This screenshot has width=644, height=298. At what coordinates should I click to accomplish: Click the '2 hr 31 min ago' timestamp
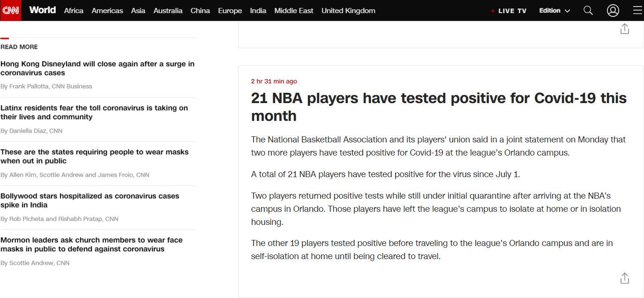tap(274, 81)
